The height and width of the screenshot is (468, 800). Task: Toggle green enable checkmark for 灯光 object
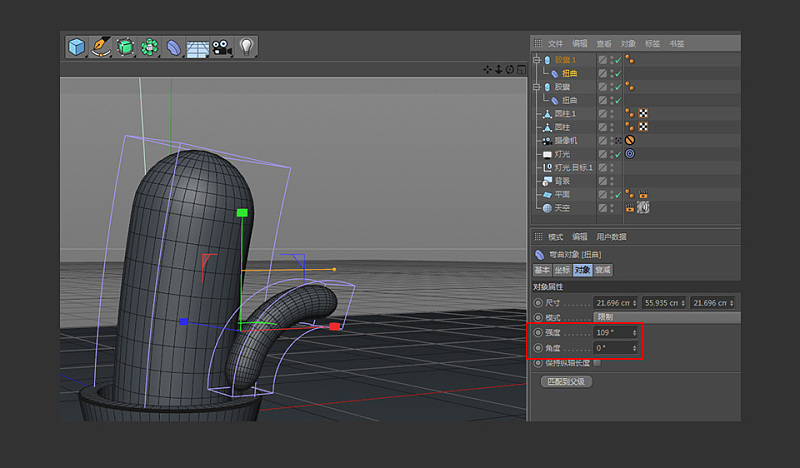(x=617, y=154)
